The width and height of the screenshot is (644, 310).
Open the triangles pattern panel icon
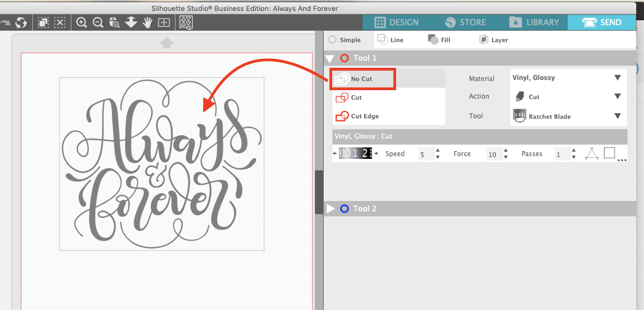[x=186, y=23]
